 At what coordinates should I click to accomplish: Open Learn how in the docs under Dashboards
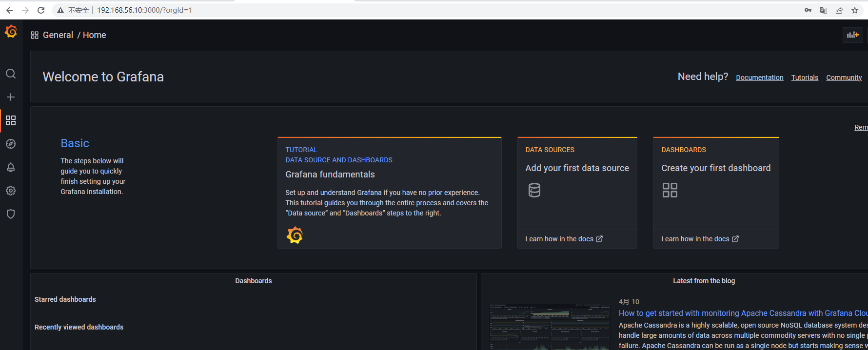pos(700,239)
